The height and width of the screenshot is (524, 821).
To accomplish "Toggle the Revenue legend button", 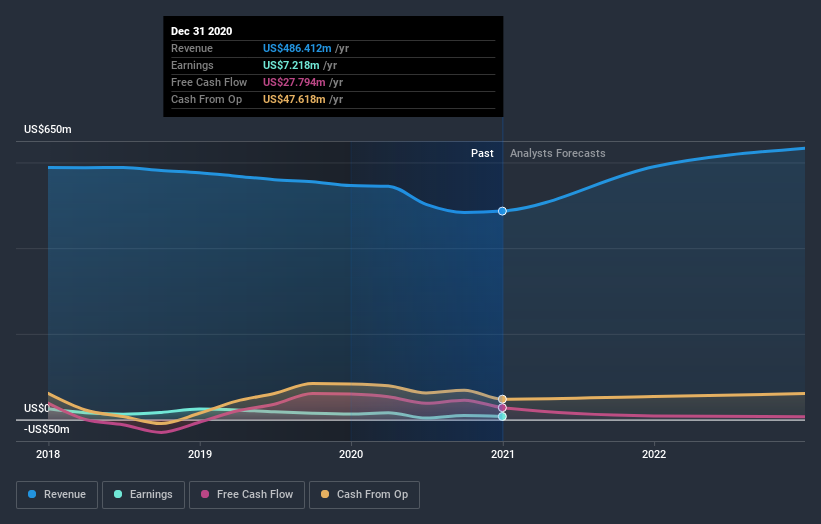I will (57, 495).
